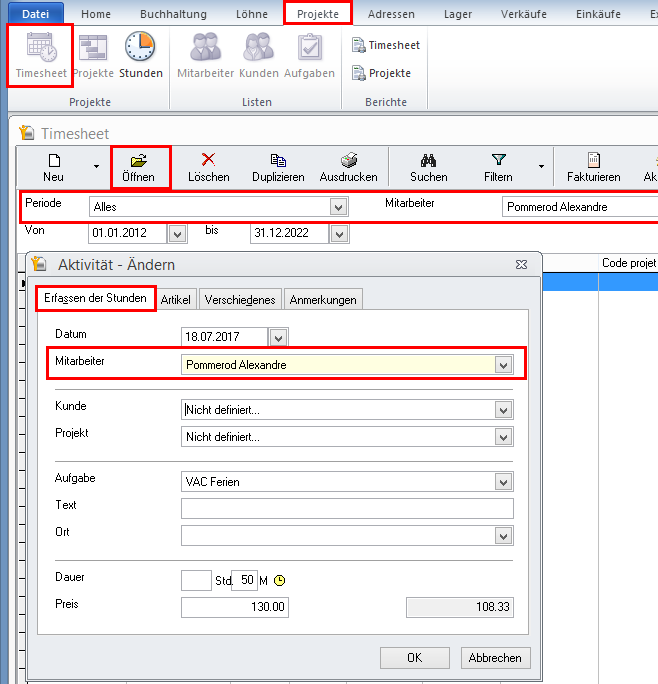The image size is (658, 684).
Task: Select the Verschiedenes tab
Action: (x=240, y=300)
